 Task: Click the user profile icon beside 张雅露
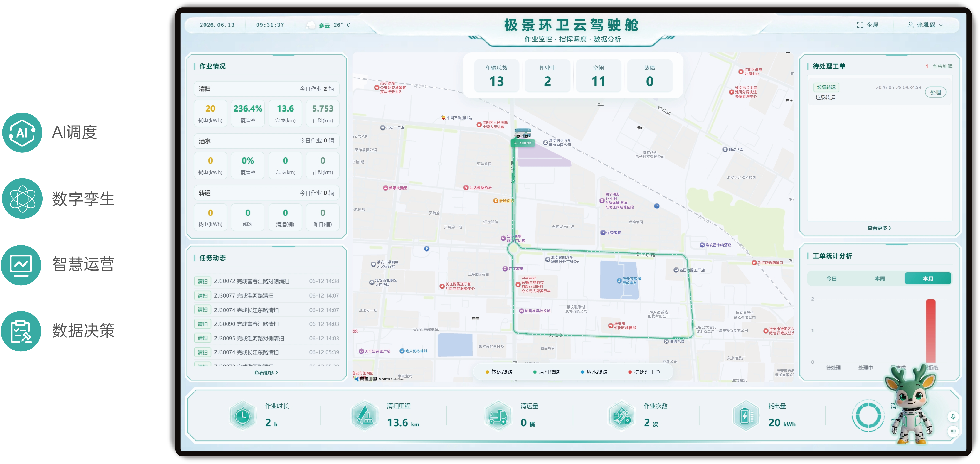[x=910, y=25]
